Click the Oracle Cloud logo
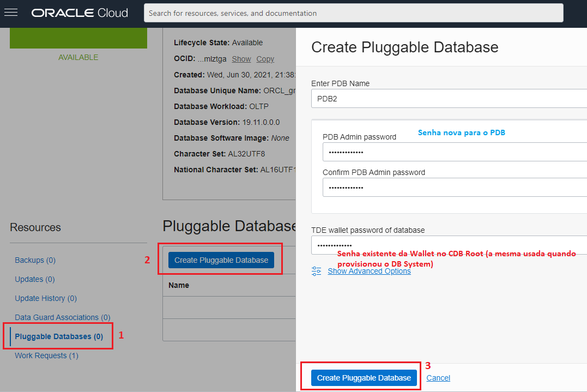This screenshot has width=587, height=392. tap(80, 13)
